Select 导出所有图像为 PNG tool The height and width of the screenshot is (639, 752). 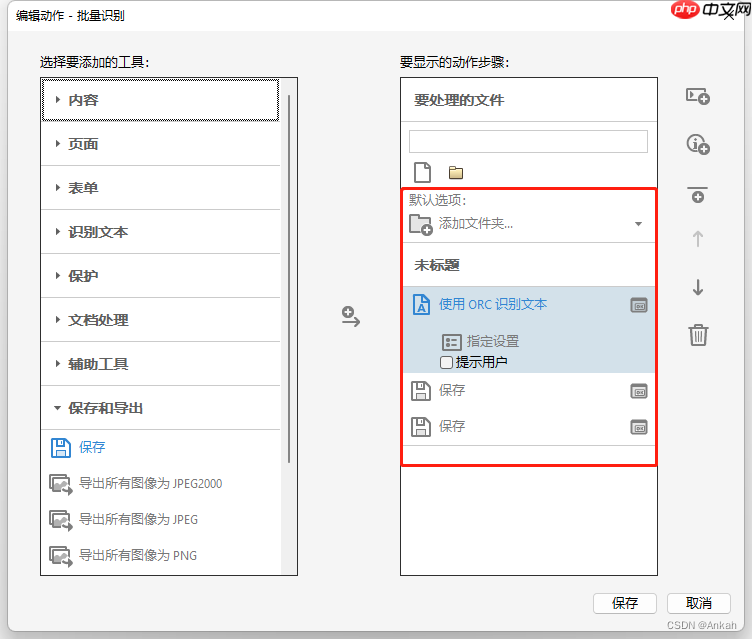pos(138,555)
